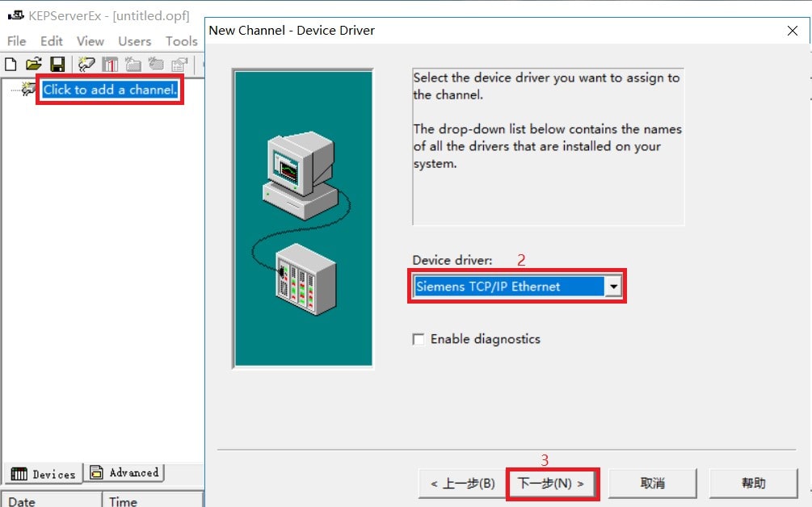
Task: Click the grayed Properties toolbar icon
Action: 179,64
